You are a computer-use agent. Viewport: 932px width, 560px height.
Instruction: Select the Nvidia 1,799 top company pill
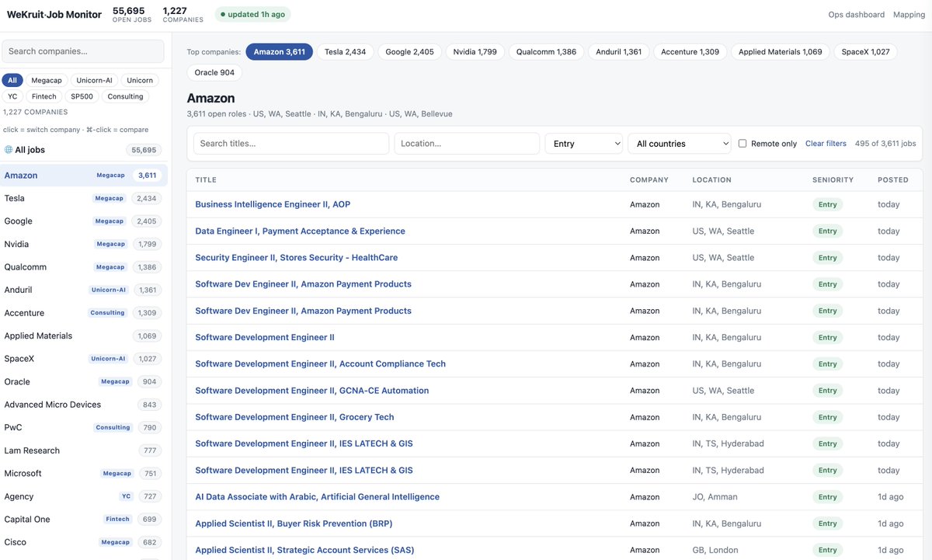pyautogui.click(x=475, y=52)
